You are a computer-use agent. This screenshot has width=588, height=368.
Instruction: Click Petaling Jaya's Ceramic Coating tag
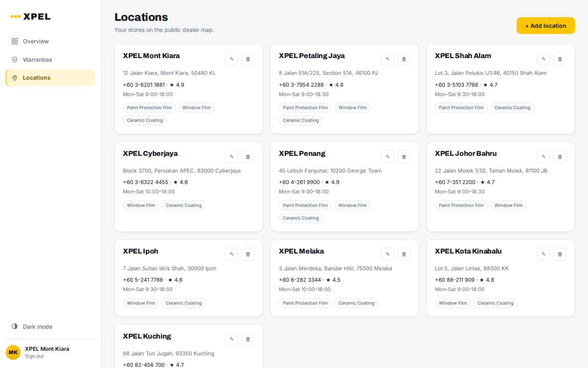coord(301,121)
